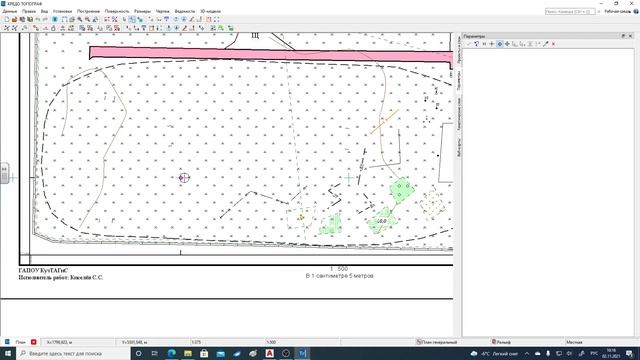Select the Параметры vertical side tab

pyautogui.click(x=459, y=80)
